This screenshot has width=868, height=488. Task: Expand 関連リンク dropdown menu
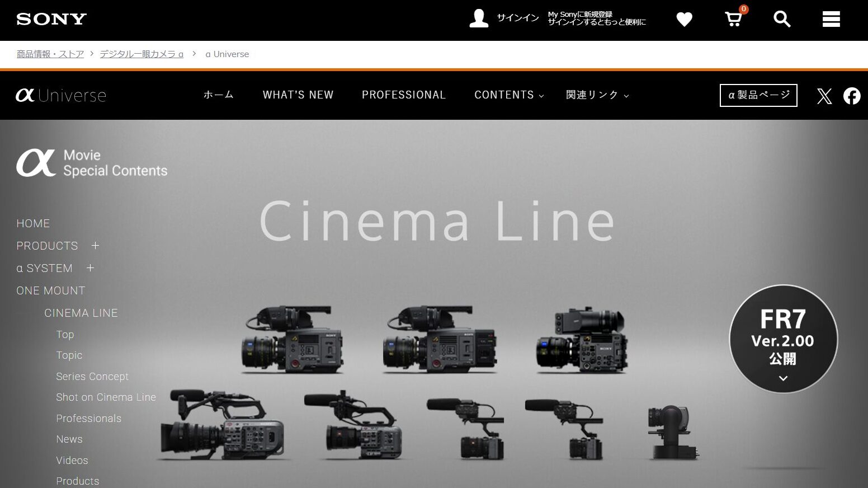pyautogui.click(x=597, y=95)
